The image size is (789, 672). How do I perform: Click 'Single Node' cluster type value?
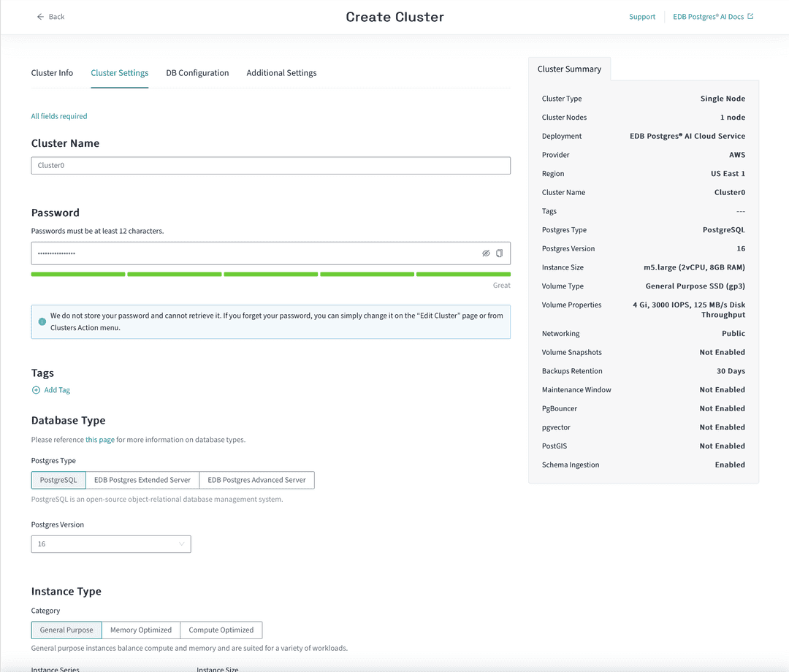pyautogui.click(x=723, y=99)
